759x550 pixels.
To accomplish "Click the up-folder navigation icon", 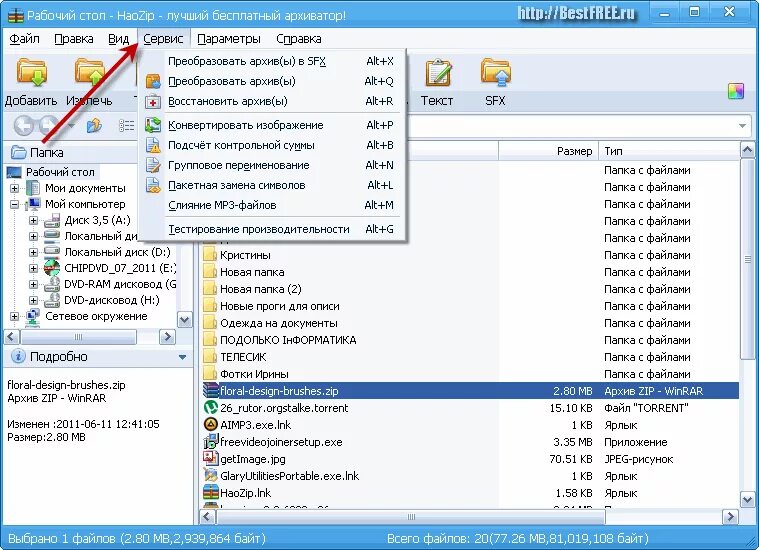I will coord(94,126).
